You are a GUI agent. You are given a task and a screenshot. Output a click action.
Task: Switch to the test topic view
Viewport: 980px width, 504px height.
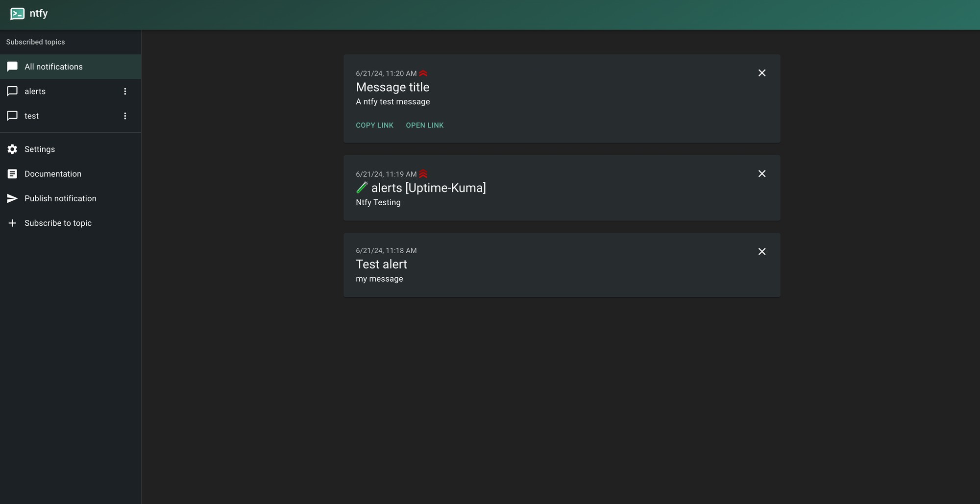point(31,116)
